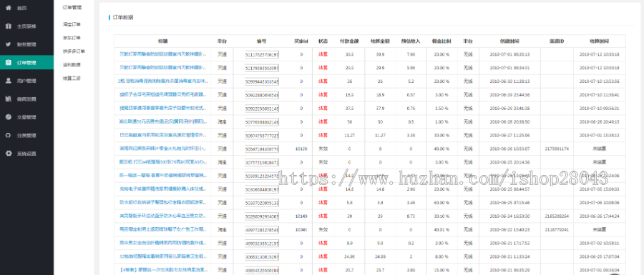Click the 渠道ID column header

tap(557, 41)
